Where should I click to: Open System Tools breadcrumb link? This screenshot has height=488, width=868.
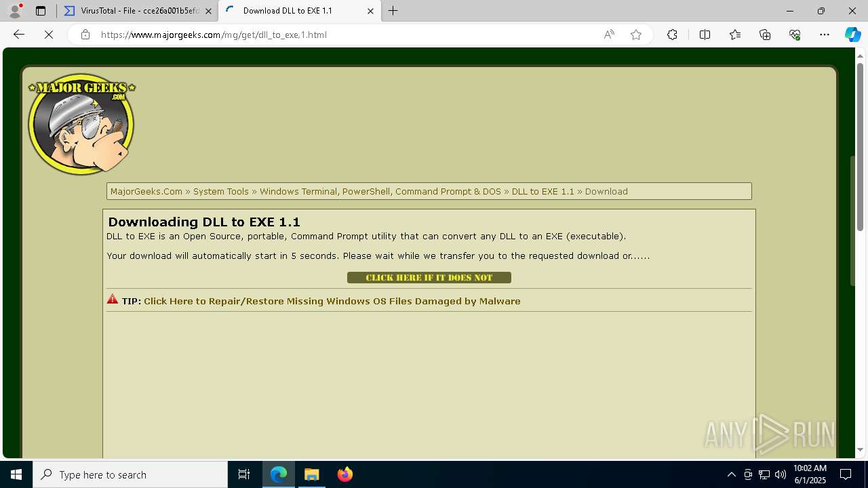pyautogui.click(x=221, y=192)
